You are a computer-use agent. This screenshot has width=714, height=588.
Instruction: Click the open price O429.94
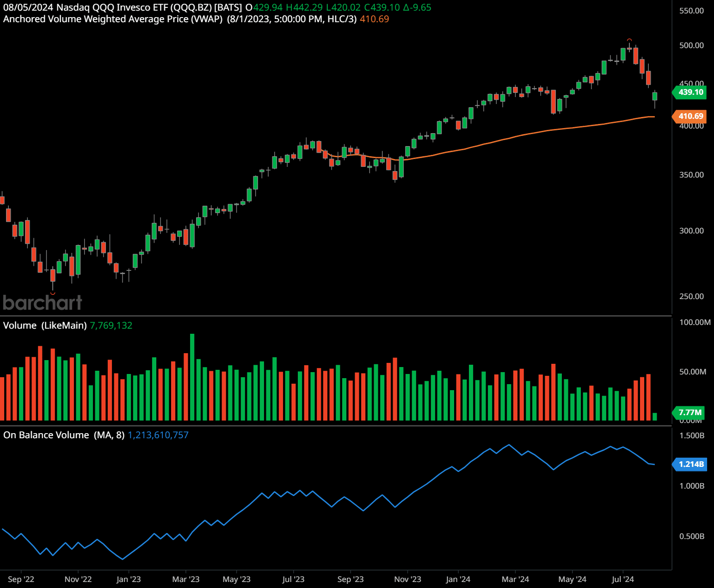264,7
